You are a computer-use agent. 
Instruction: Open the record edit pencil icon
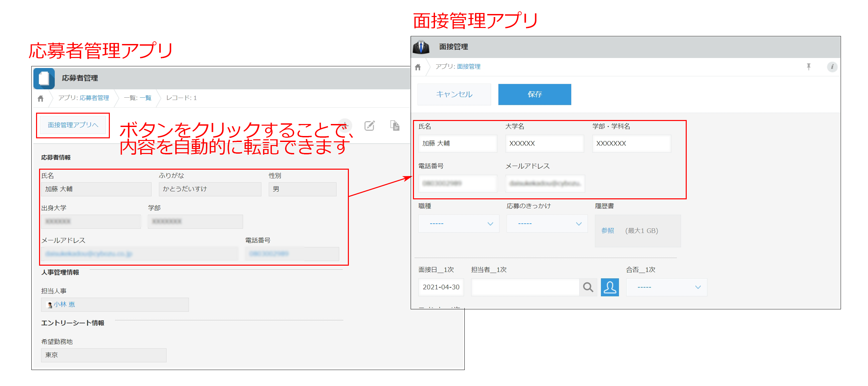[369, 126]
